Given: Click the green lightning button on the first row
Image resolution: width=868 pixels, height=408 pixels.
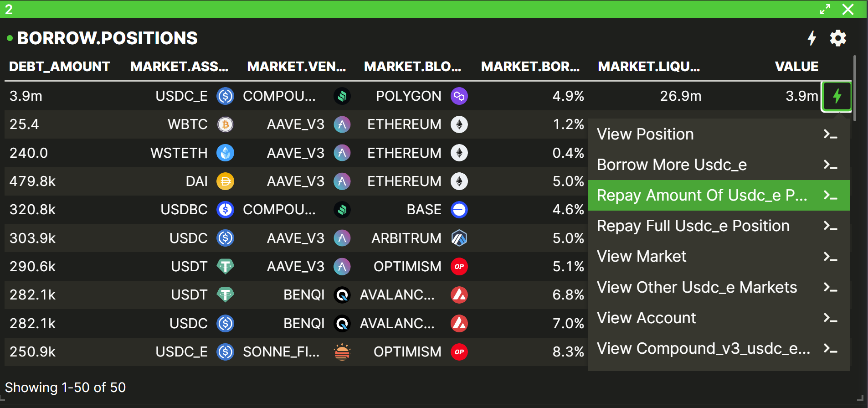Looking at the screenshot, I should [x=837, y=96].
